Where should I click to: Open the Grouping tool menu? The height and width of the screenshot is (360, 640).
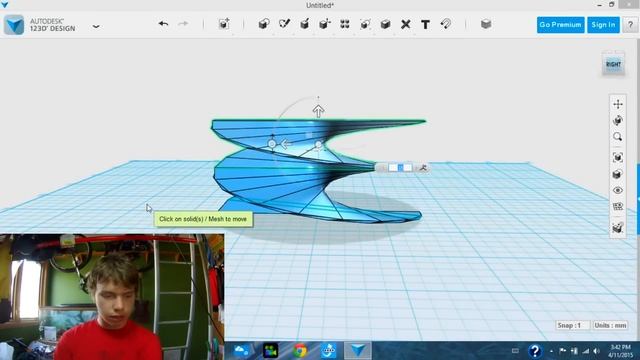365,24
